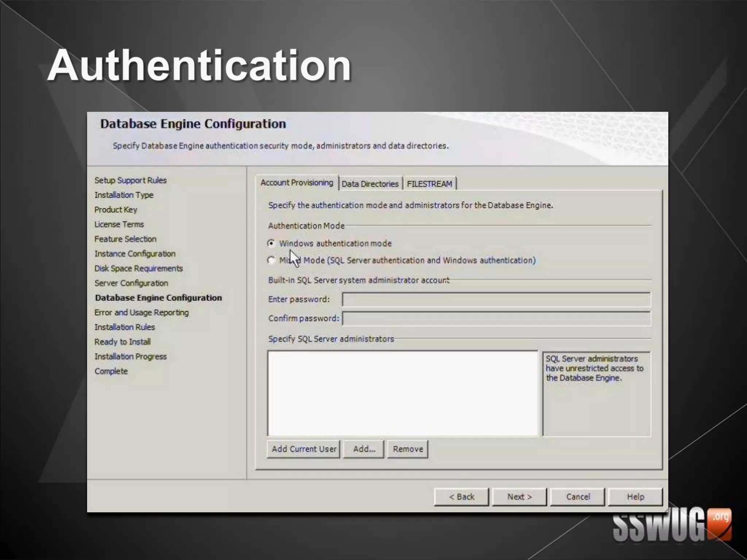
Task: Click Instance Configuration in the sidebar
Action: pos(135,254)
